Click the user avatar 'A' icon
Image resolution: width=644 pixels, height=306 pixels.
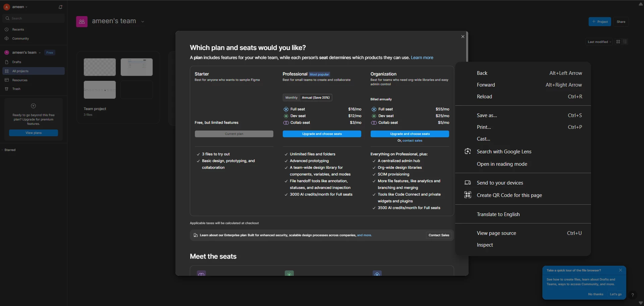[x=7, y=7]
